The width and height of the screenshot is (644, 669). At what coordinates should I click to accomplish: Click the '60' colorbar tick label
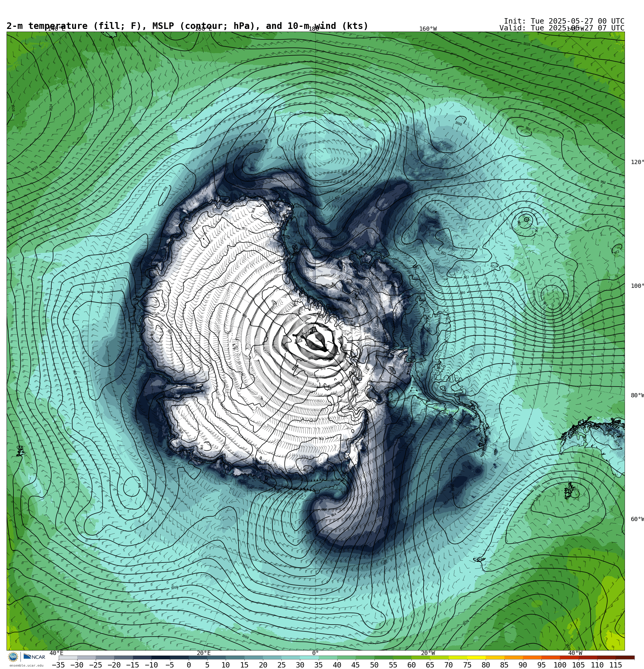tap(411, 665)
